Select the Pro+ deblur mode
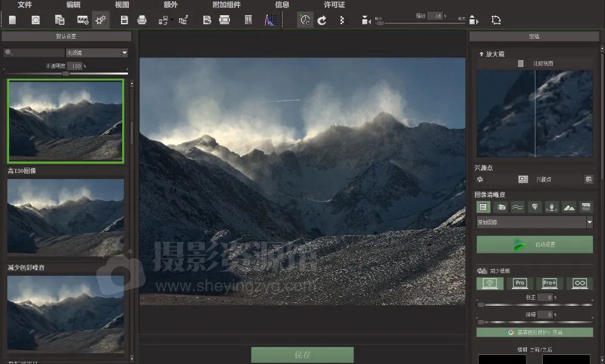Screen dimensions: 605x364 549,283
